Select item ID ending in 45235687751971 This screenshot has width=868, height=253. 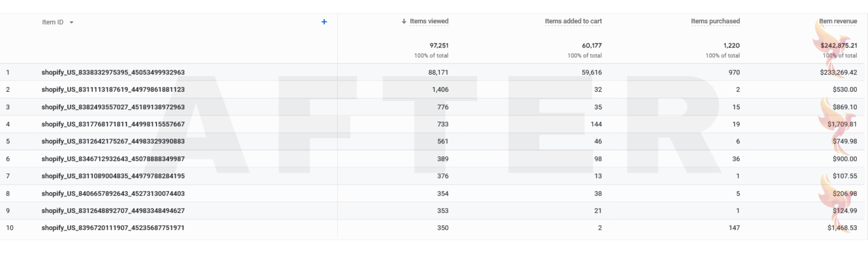pyautogui.click(x=113, y=228)
